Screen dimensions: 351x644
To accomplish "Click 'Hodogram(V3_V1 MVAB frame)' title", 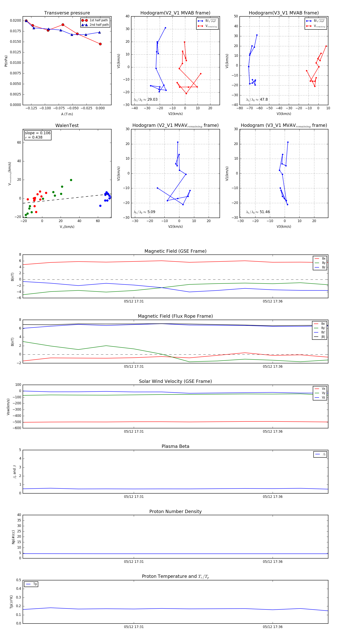I will [284, 13].
